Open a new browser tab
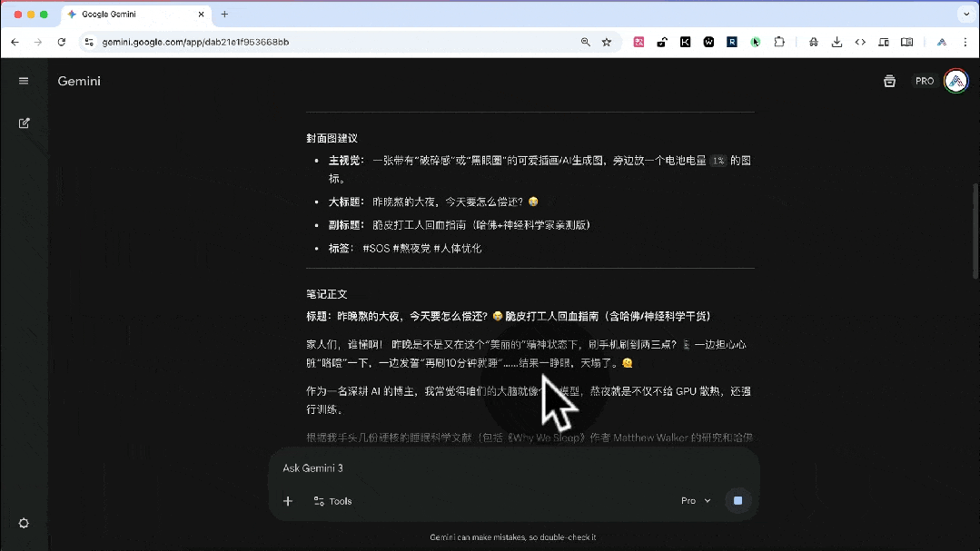The height and width of the screenshot is (551, 980). click(x=223, y=15)
